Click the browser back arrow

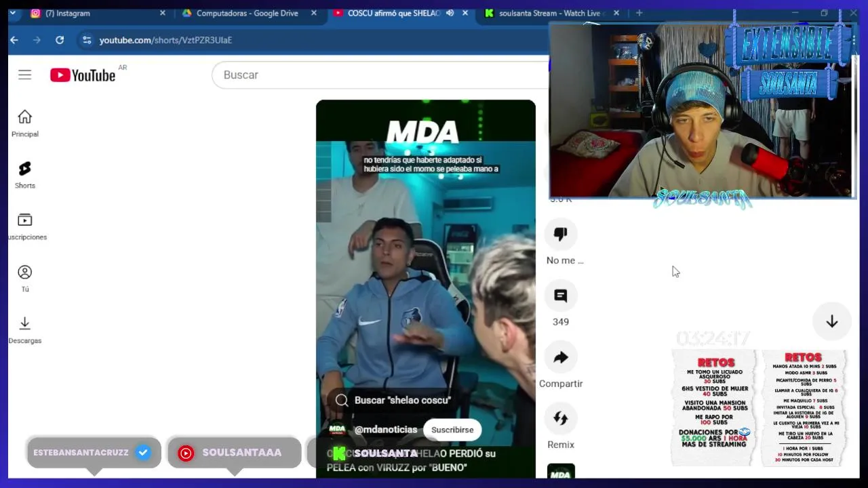point(14,40)
